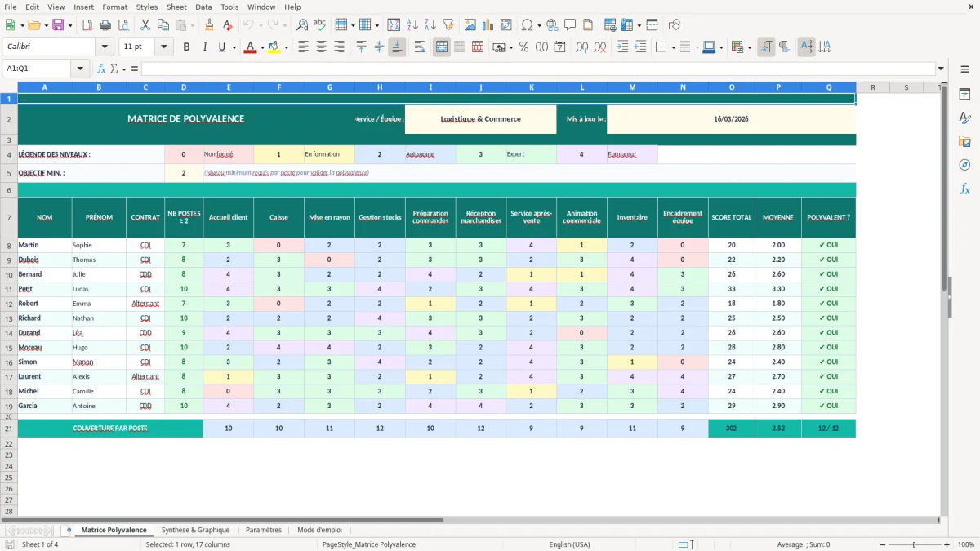Switch to the Synthèse & Graphique sheet tab
980x551 pixels.
pos(195,530)
